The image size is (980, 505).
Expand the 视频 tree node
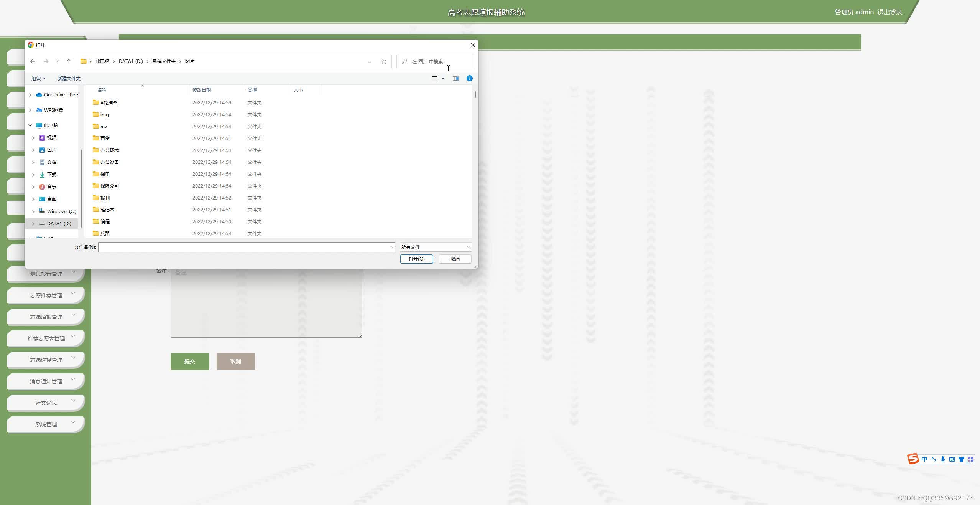33,138
